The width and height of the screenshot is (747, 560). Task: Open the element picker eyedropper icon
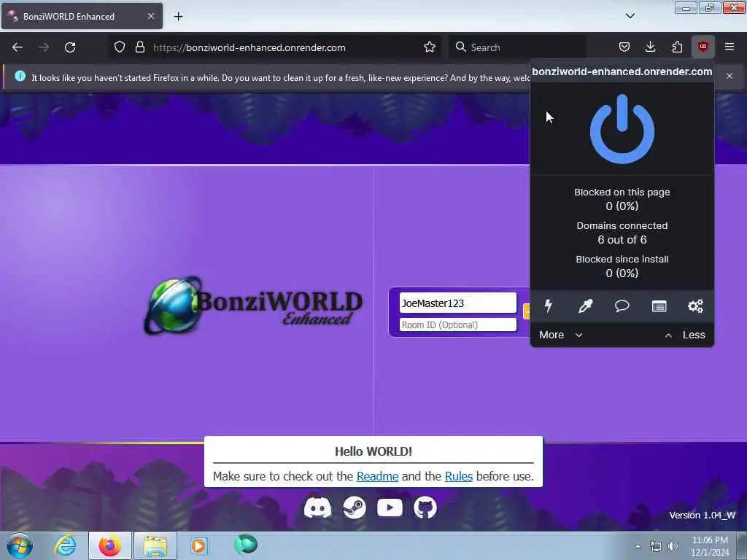click(585, 306)
